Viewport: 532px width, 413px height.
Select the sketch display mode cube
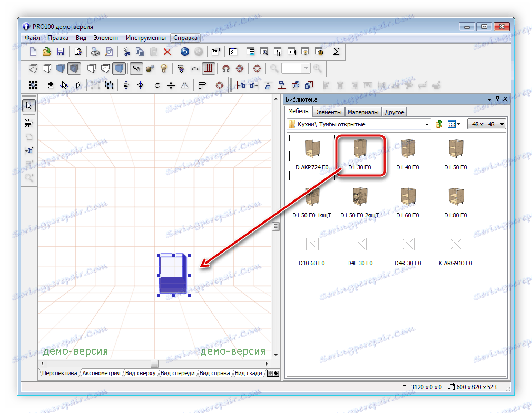point(46,68)
